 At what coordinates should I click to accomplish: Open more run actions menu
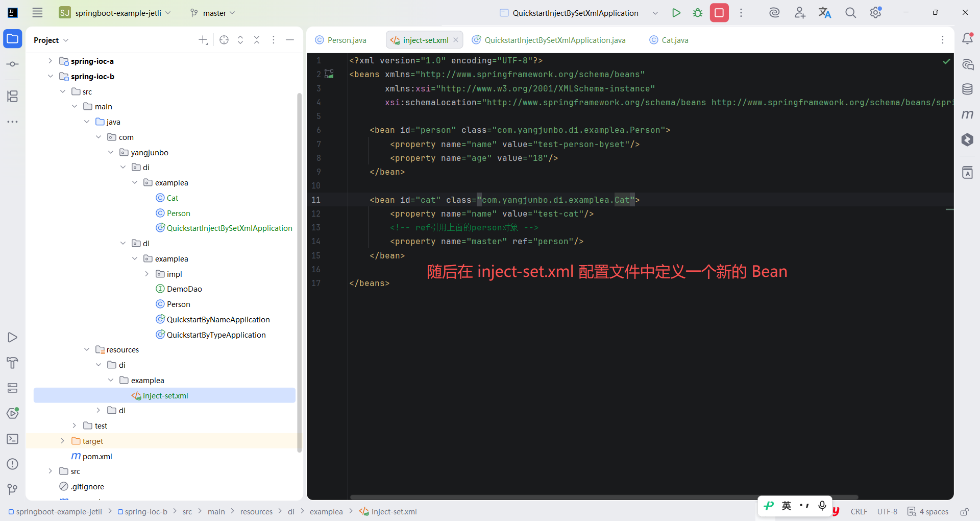point(741,13)
